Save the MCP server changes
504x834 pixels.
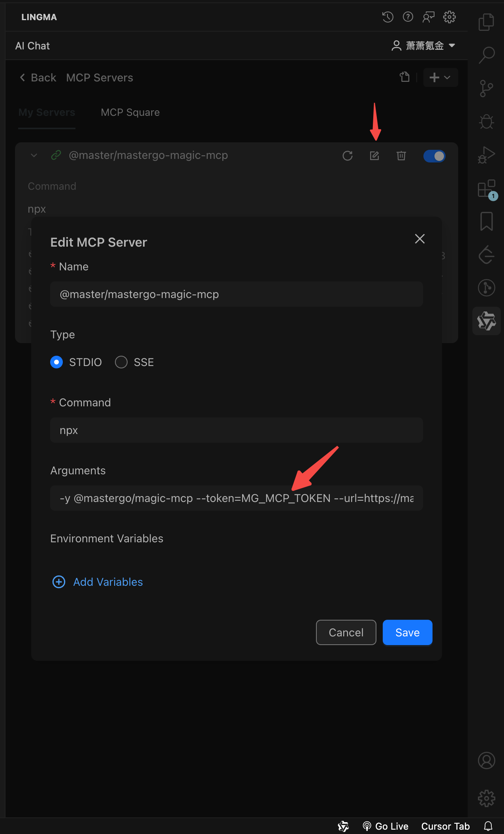408,632
